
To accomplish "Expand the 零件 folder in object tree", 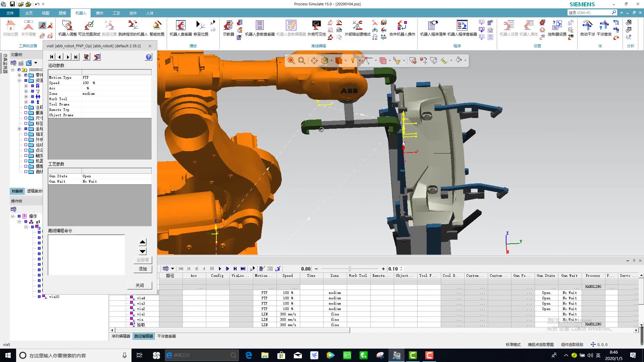I will pyautogui.click(x=19, y=75).
